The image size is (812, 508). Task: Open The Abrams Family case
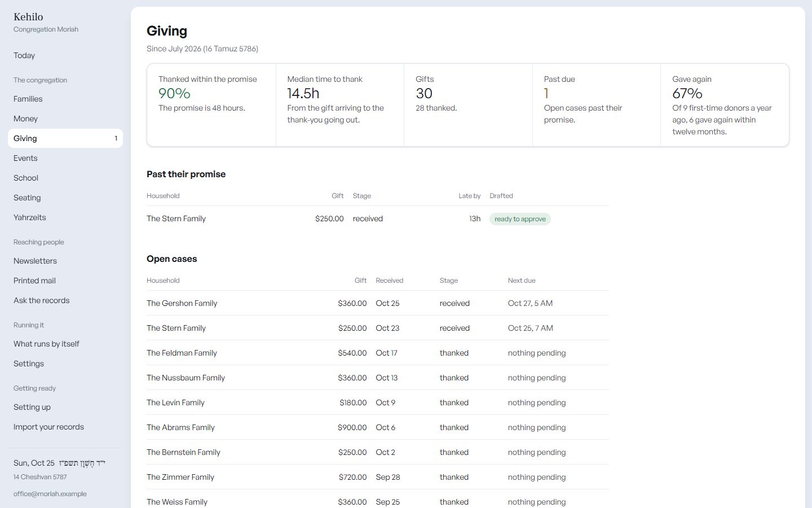[x=378, y=427]
